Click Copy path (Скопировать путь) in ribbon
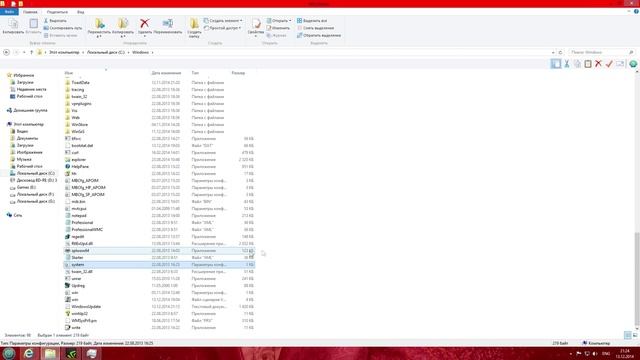 [63, 28]
